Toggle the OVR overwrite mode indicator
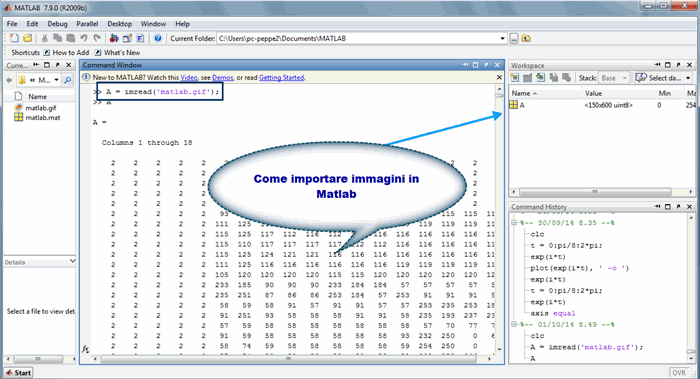Screen dimensions: 700x379 679,373
